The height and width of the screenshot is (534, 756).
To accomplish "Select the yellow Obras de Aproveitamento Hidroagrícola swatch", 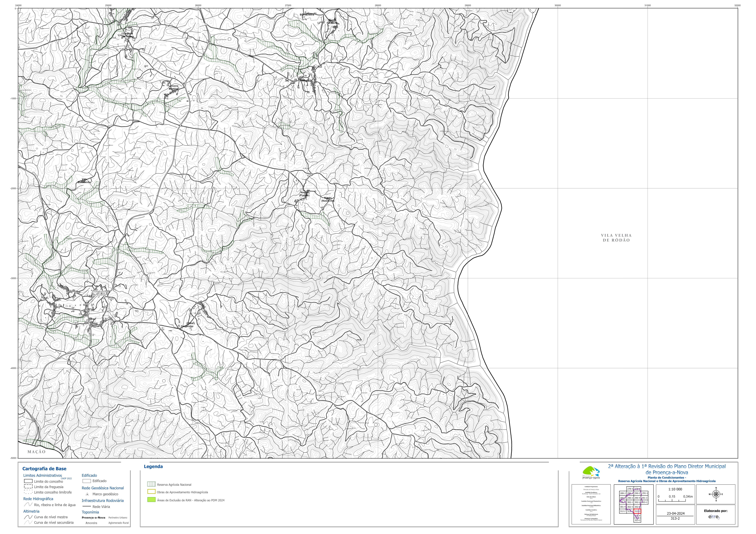I will tap(151, 492).
